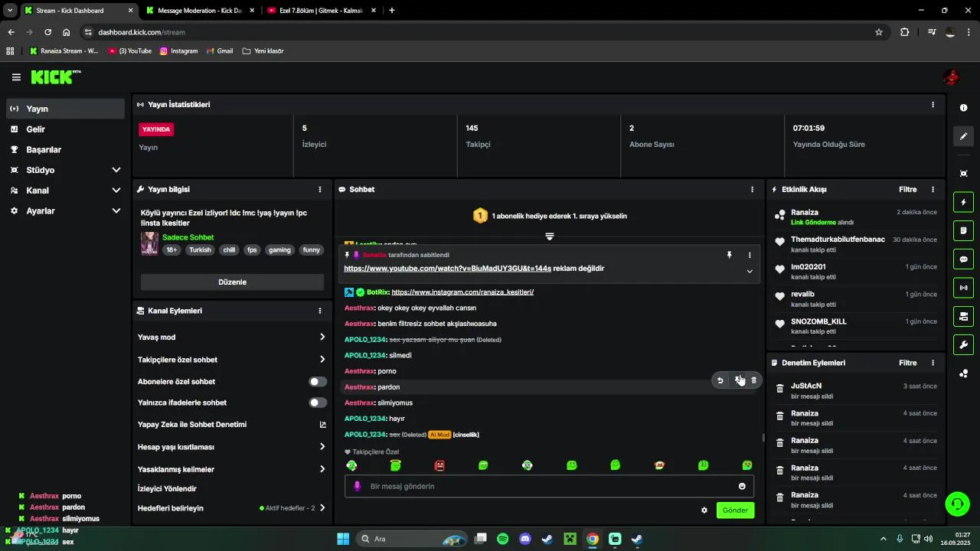Viewport: 980px width, 551px height.
Task: Open the pinned YouTube link
Action: click(x=448, y=269)
